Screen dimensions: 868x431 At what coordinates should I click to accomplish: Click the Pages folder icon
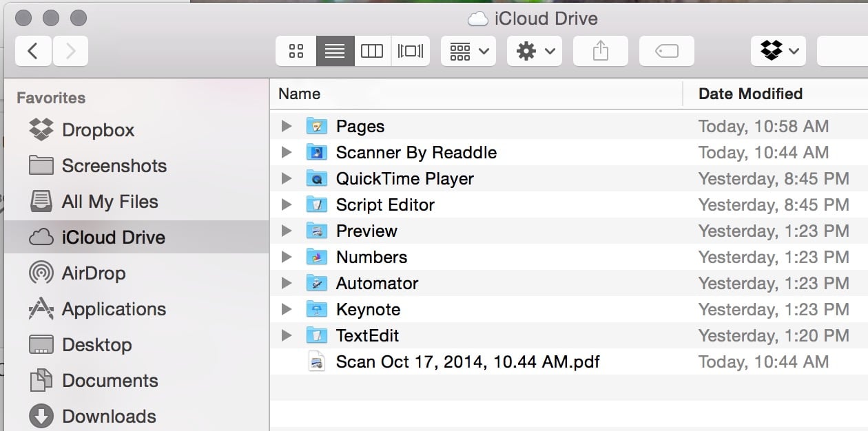[x=316, y=126]
